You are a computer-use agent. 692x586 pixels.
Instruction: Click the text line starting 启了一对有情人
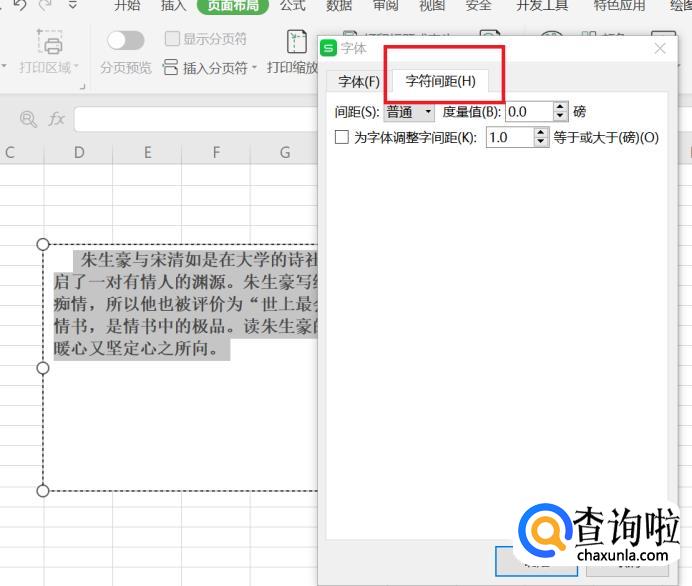pos(186,282)
